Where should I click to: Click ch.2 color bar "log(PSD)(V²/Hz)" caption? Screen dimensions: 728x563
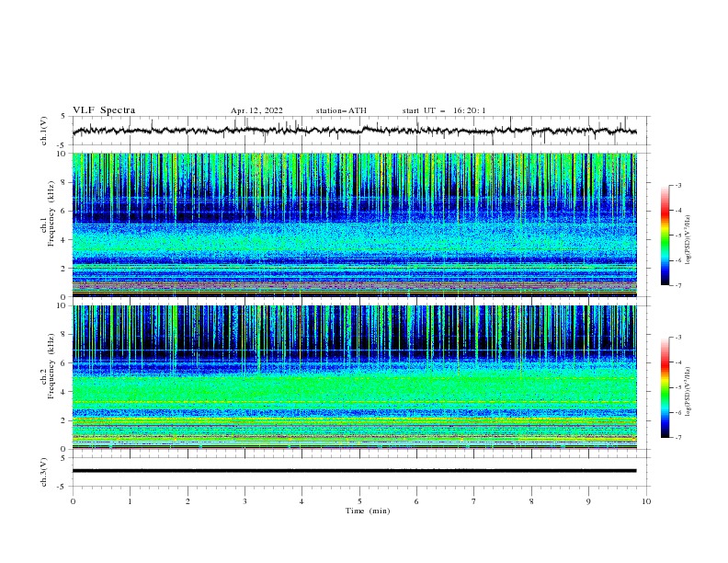point(688,392)
